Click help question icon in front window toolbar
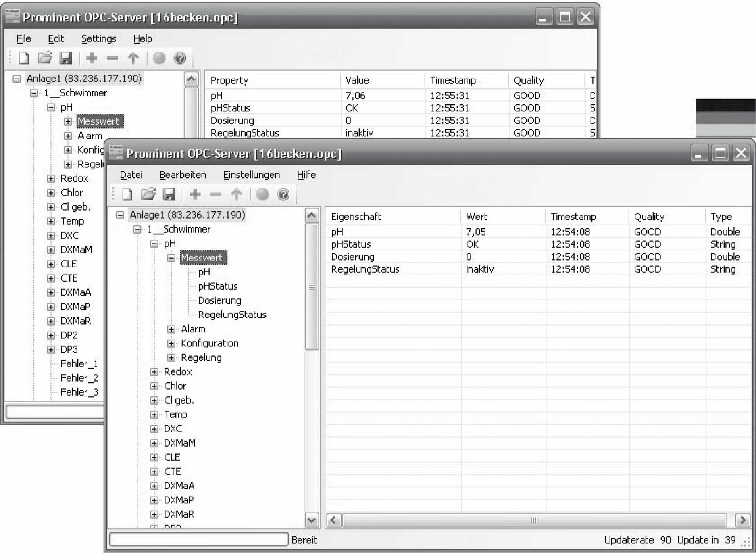Image resolution: width=756 pixels, height=553 pixels. pos(283,195)
